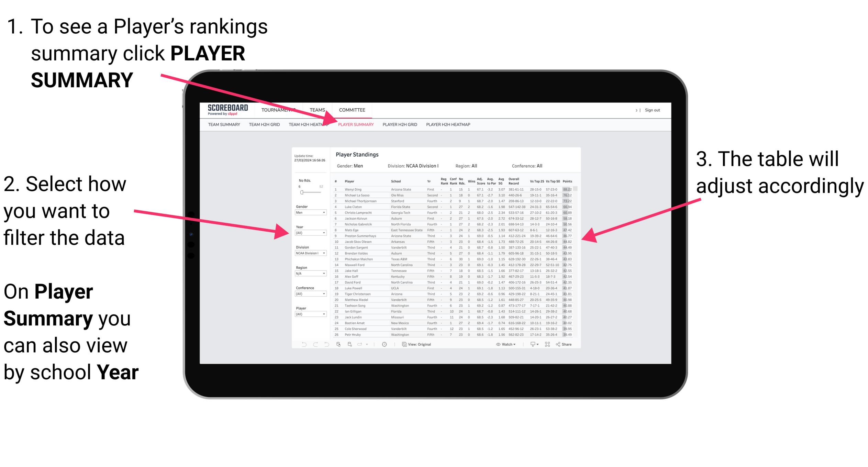Click the redo arrow icon
Viewport: 868px width, 467px height.
(x=313, y=345)
